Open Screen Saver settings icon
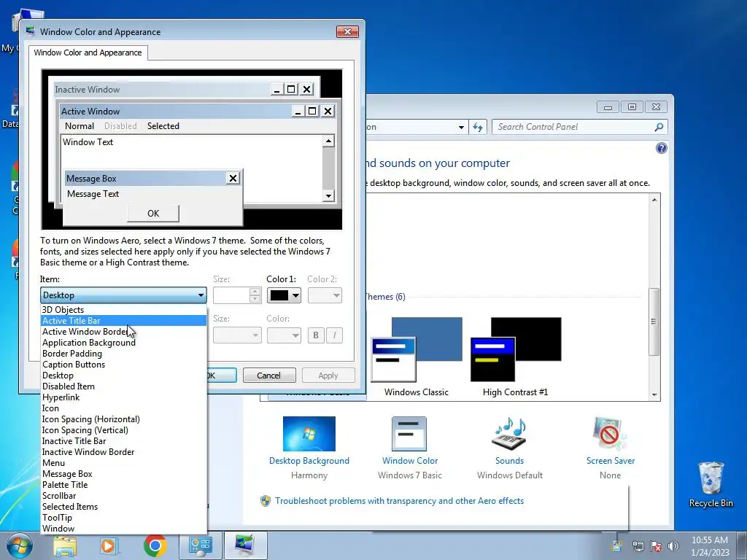This screenshot has width=747, height=560. click(610, 434)
